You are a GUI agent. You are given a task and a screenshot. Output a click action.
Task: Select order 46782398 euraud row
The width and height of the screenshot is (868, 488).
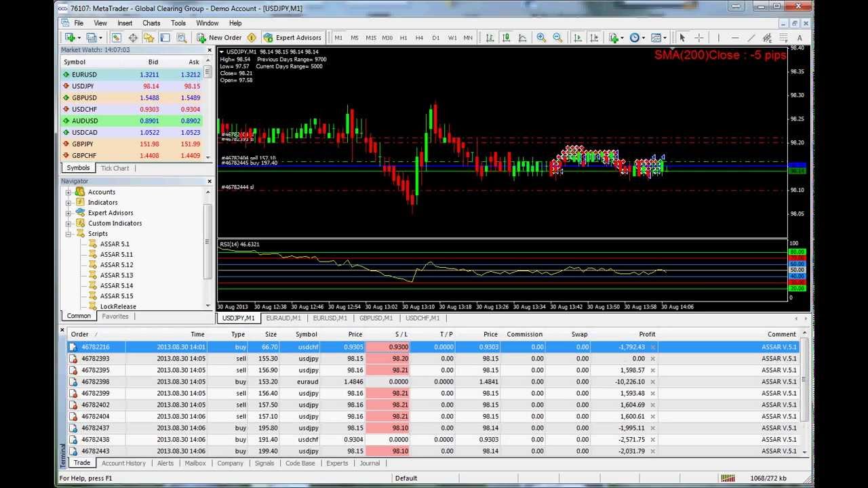(434, 382)
